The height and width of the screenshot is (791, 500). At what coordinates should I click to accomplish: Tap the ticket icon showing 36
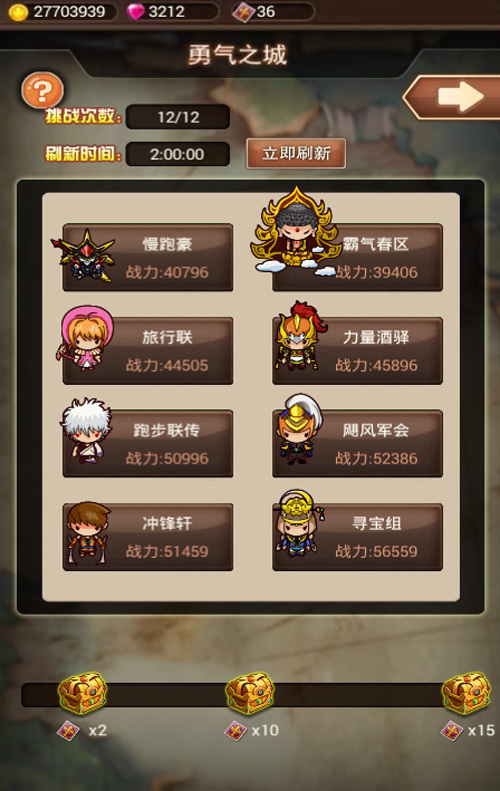point(243,12)
